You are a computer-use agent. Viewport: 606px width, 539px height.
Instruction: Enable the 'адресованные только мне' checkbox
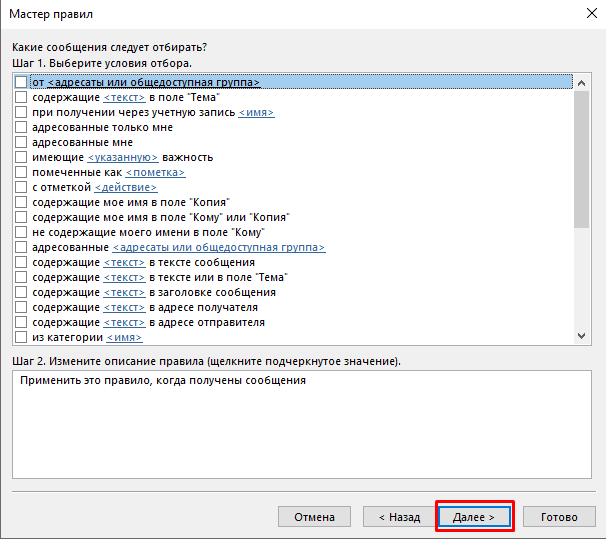pyautogui.click(x=21, y=127)
